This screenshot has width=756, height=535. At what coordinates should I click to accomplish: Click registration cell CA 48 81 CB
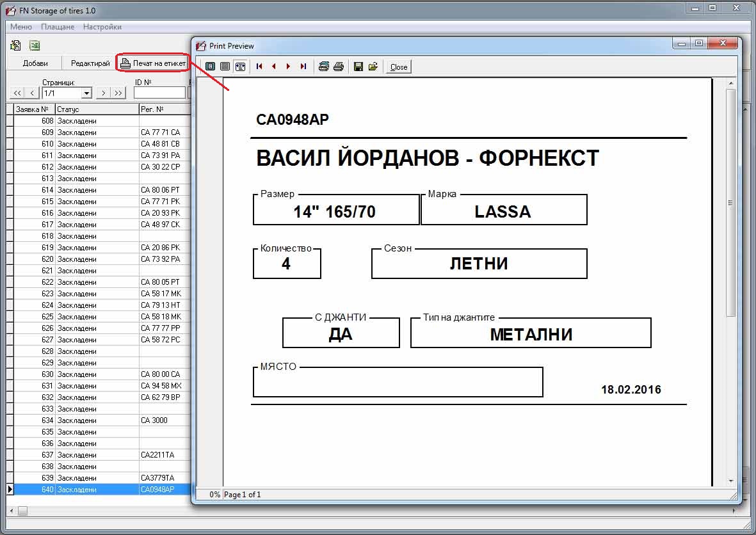(165, 144)
